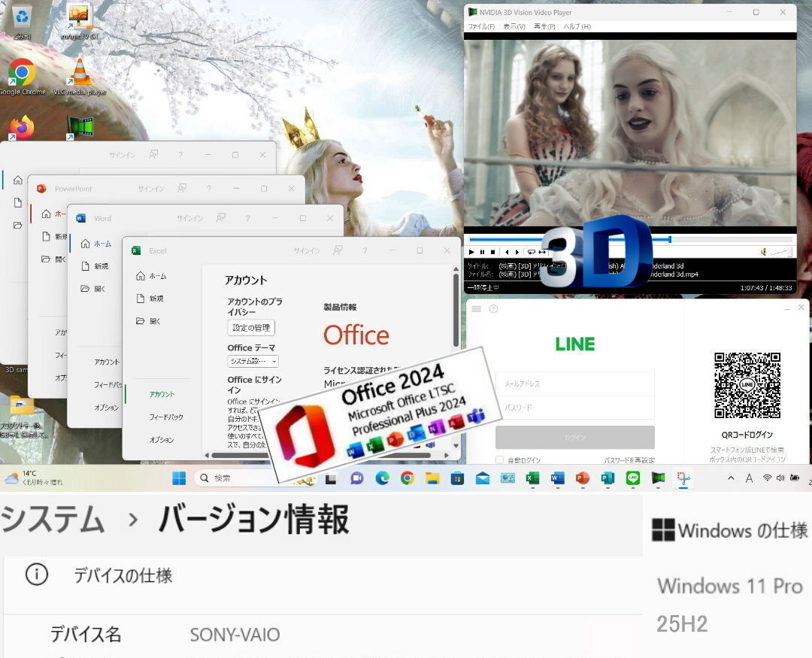This screenshot has width=812, height=658.
Task: Click the LINE hamburger menu icon
Action: (x=477, y=309)
